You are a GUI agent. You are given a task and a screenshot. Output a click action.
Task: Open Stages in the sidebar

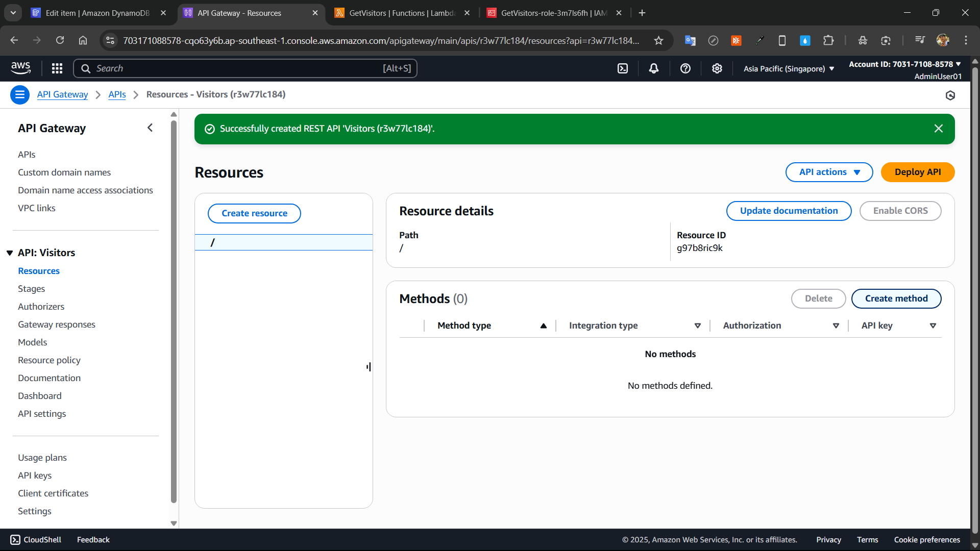point(31,289)
